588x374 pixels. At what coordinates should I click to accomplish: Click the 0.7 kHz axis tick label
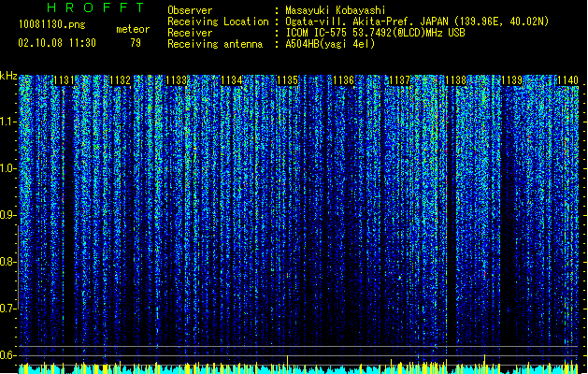click(x=8, y=309)
